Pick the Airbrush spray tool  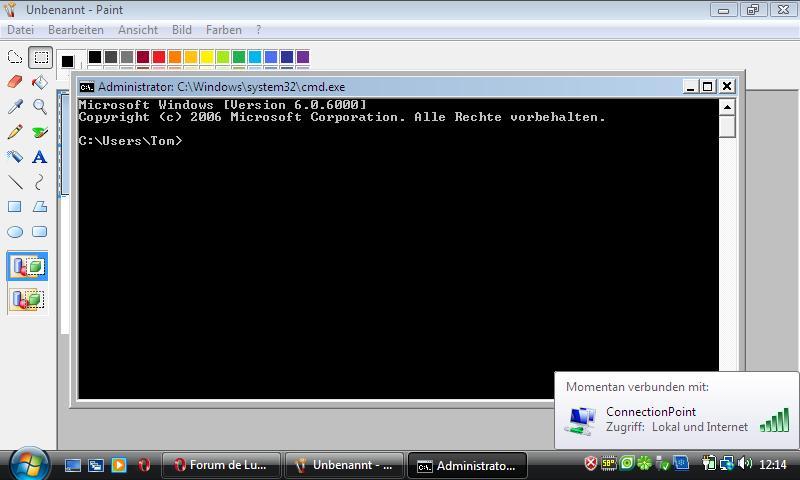click(x=15, y=157)
